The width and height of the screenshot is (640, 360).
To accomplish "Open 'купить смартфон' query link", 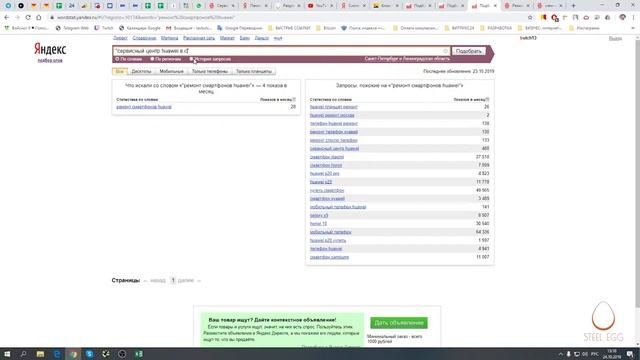I will [327, 191].
